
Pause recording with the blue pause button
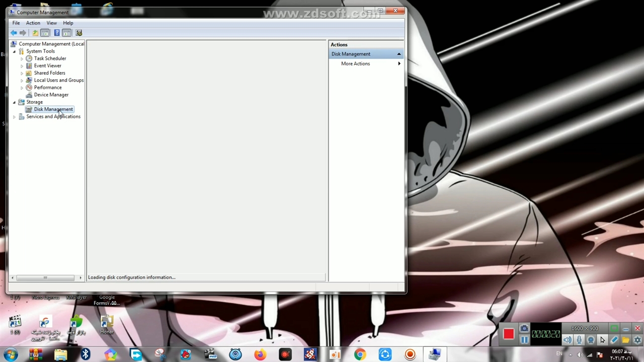524,340
